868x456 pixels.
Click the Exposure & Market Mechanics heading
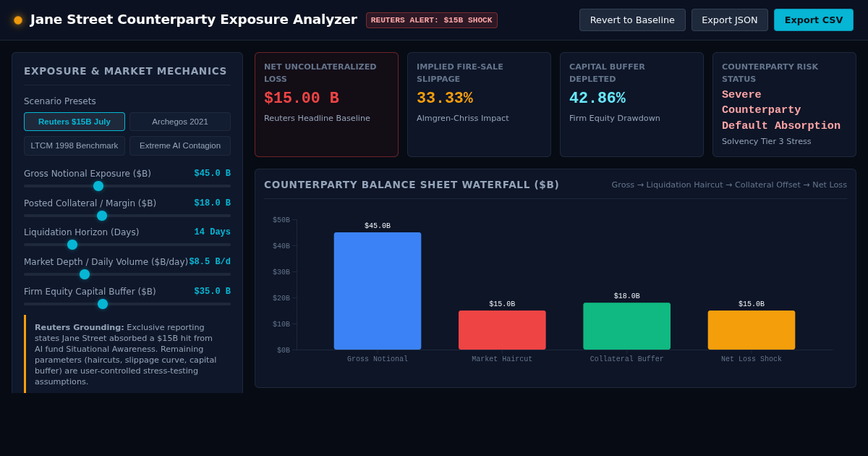click(x=125, y=71)
